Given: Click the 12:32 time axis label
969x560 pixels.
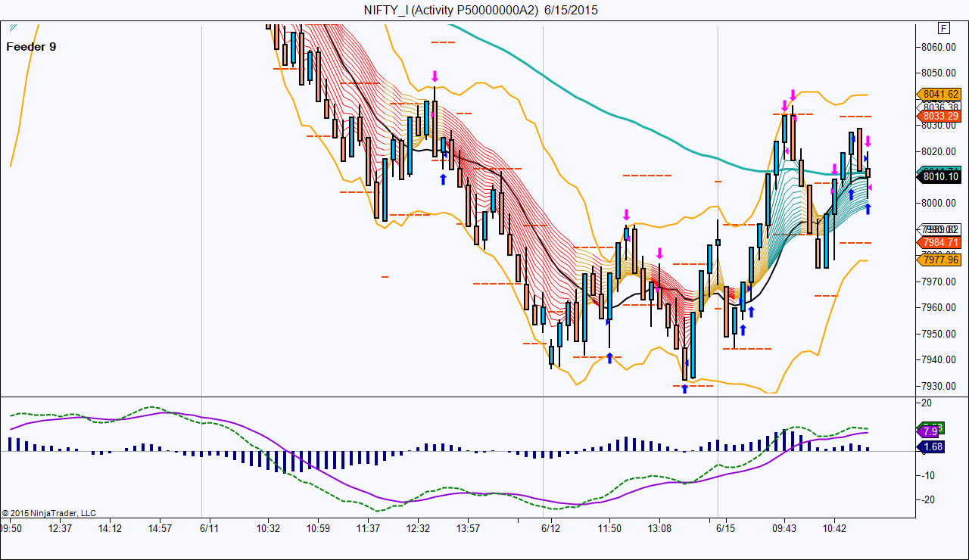Looking at the screenshot, I should (x=418, y=528).
